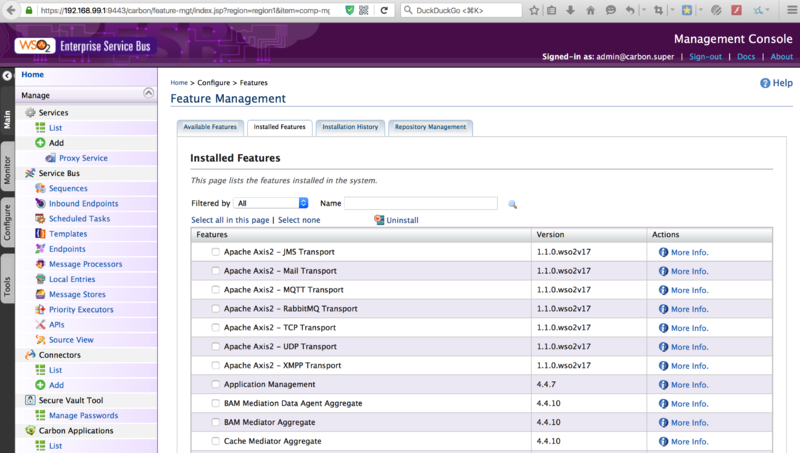Click the QR code icon in address bar

click(x=364, y=10)
